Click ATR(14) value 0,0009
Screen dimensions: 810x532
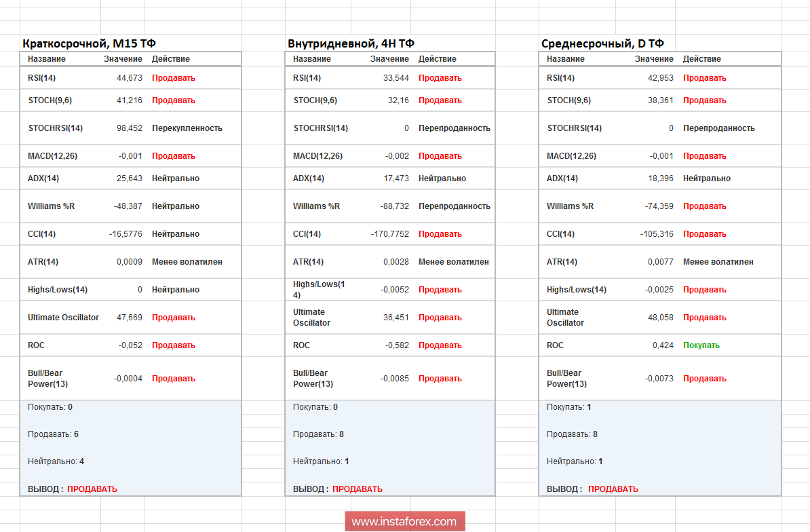tap(129, 262)
